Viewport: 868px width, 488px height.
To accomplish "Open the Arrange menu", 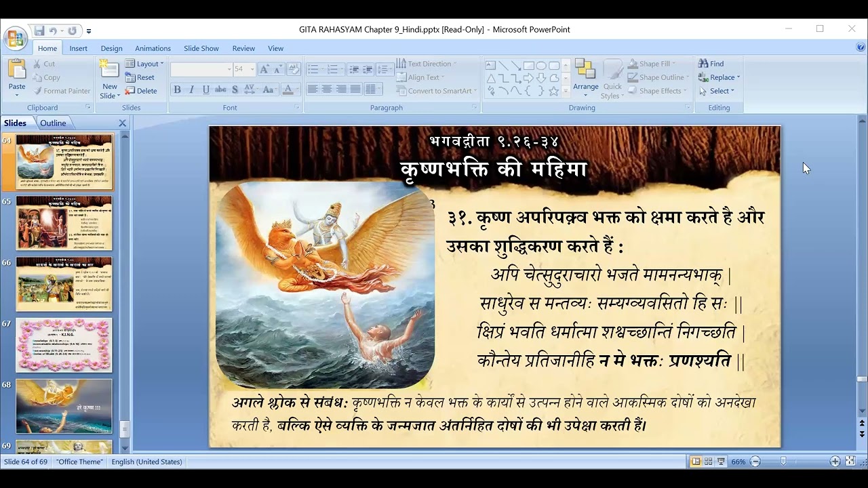I will click(x=585, y=78).
